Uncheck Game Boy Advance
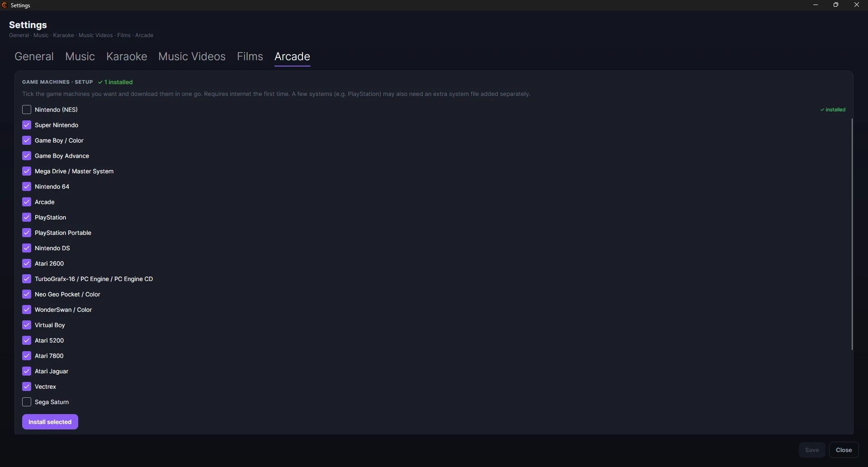 coord(27,156)
